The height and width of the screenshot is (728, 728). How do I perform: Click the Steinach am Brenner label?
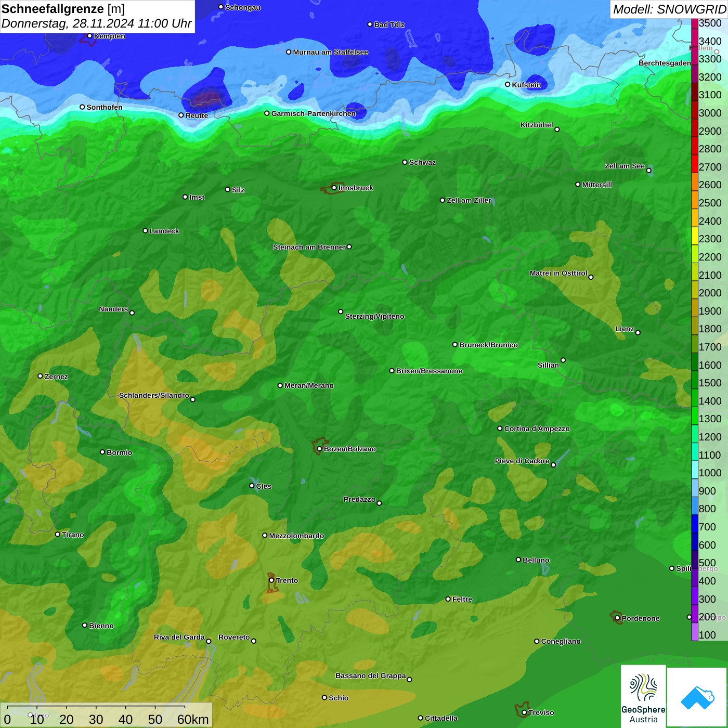pyautogui.click(x=309, y=247)
